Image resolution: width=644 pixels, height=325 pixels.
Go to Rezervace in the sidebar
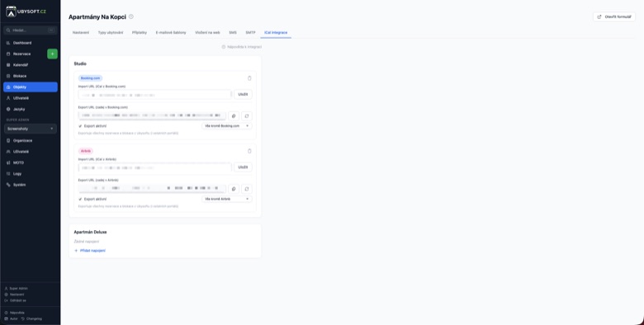(x=25, y=54)
